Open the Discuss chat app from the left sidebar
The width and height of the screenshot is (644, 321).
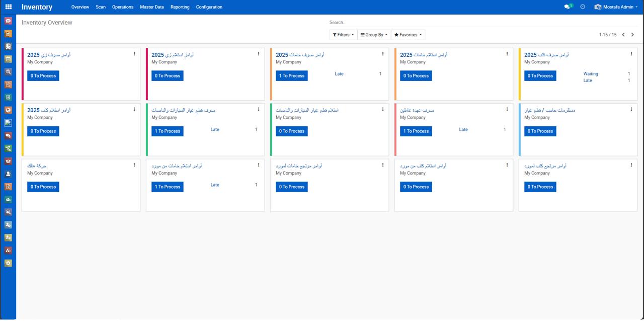[x=8, y=21]
